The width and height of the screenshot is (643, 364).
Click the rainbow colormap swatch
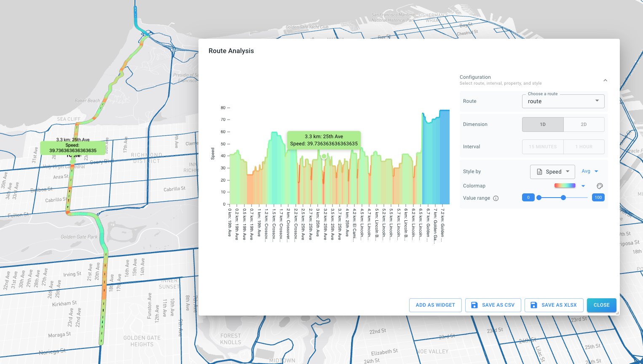[x=565, y=186]
